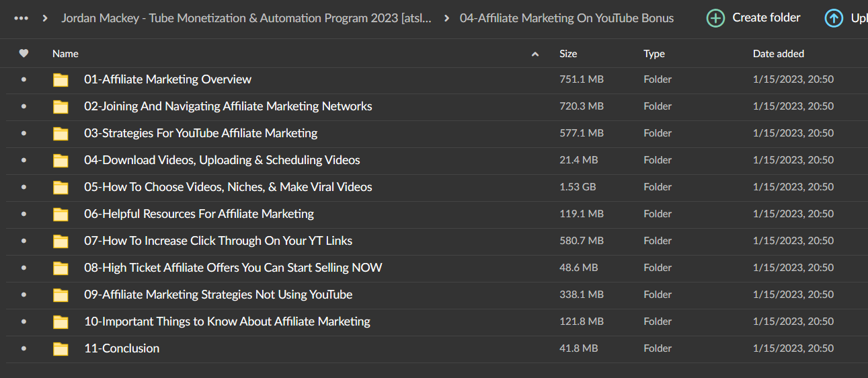Click the Name sort arrow
Screen dimensions: 868x378
click(x=535, y=54)
